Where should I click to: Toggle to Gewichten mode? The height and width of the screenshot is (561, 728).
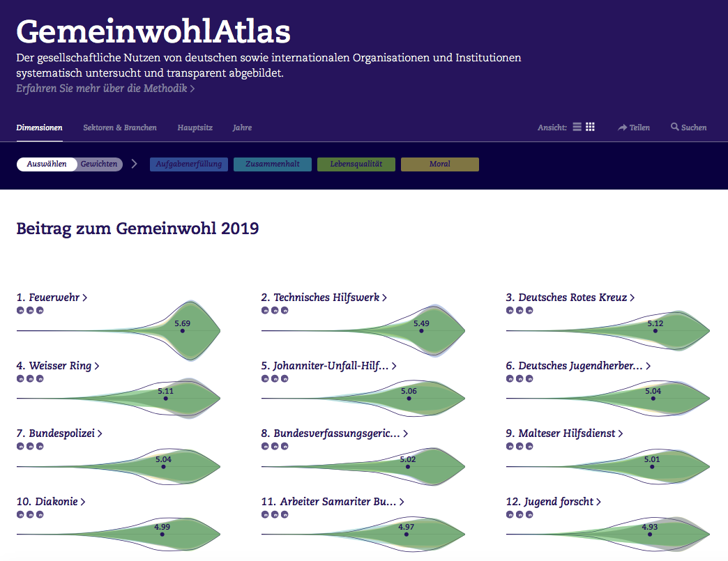[99, 164]
